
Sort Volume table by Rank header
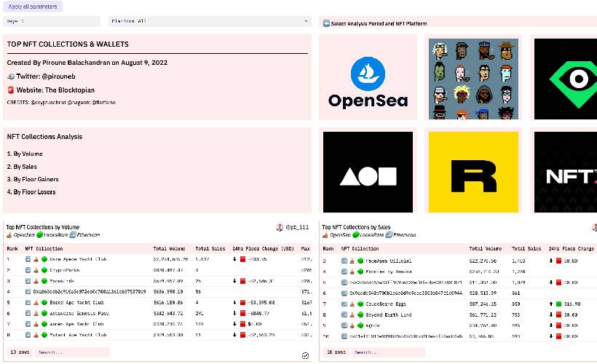click(x=12, y=249)
